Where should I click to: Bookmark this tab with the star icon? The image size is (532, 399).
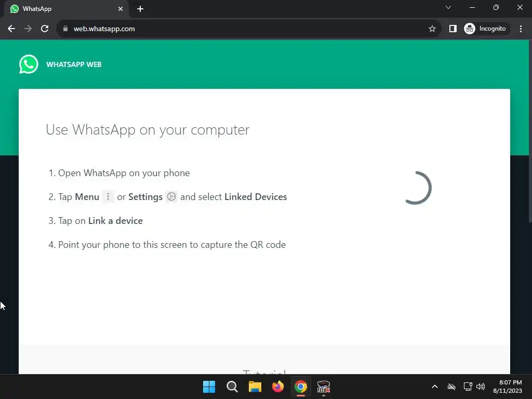[432, 29]
